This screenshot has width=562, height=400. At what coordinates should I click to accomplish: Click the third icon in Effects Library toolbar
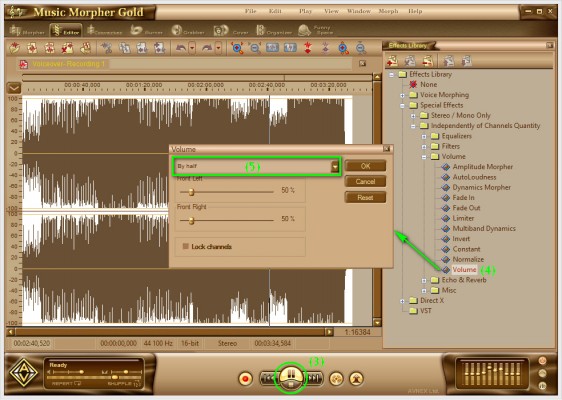click(427, 61)
